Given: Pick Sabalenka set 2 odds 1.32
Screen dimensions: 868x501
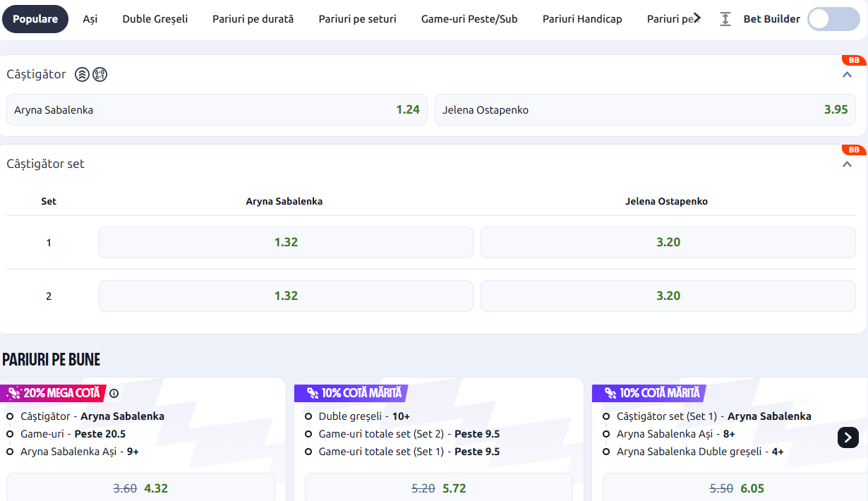Looking at the screenshot, I should pos(286,296).
